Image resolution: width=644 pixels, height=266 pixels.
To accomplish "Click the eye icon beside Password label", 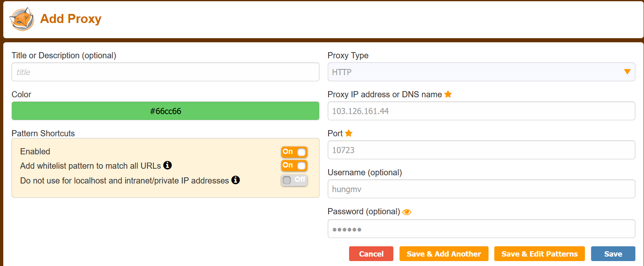I will click(406, 212).
